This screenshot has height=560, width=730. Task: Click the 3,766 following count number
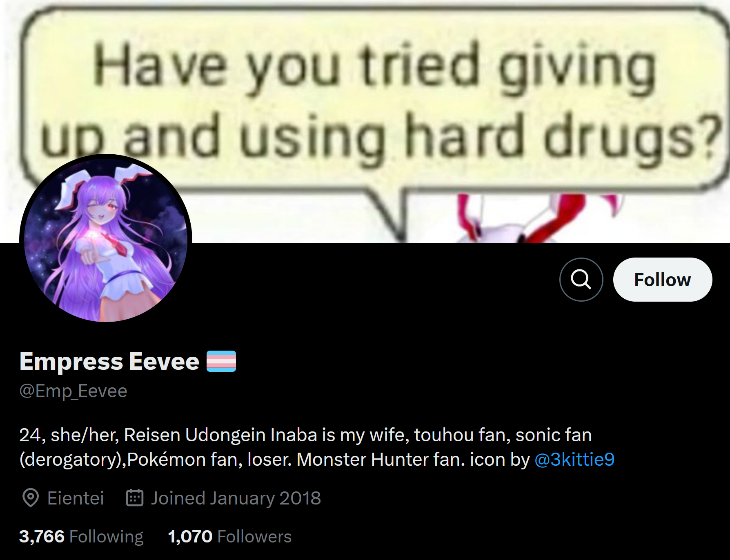point(42,536)
